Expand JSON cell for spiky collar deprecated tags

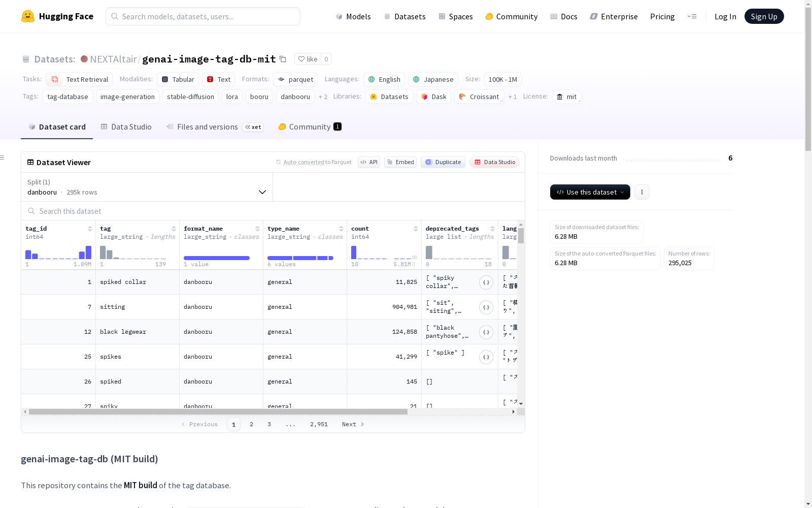pyautogui.click(x=486, y=282)
